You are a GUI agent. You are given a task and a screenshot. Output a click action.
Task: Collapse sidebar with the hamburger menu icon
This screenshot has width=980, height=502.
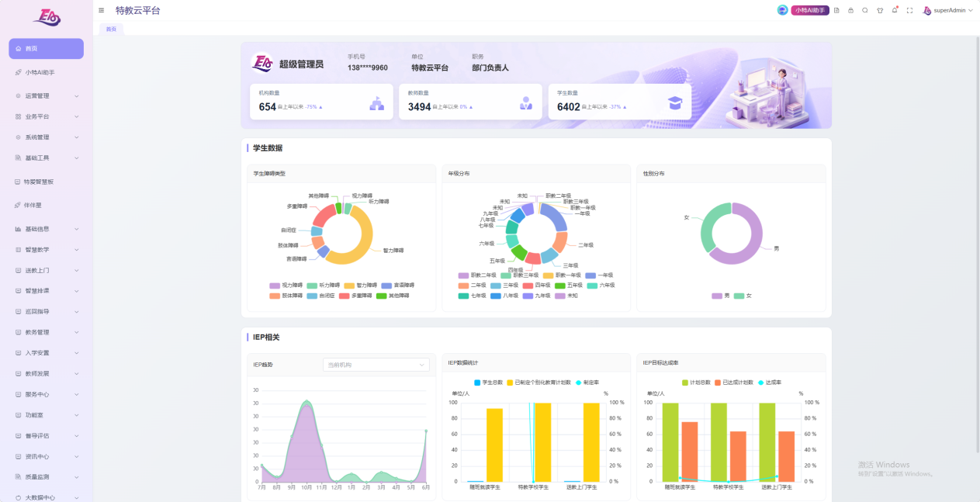pyautogui.click(x=102, y=10)
